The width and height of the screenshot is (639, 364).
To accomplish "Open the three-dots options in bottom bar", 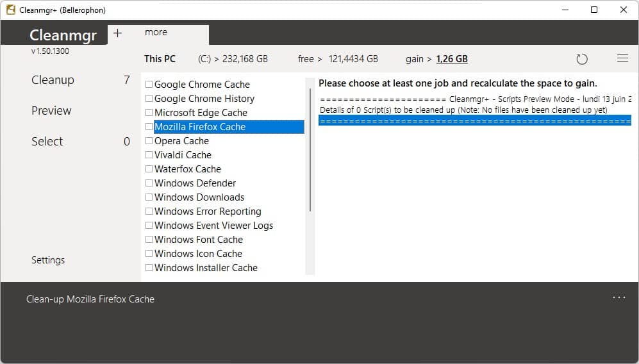I will 619,297.
